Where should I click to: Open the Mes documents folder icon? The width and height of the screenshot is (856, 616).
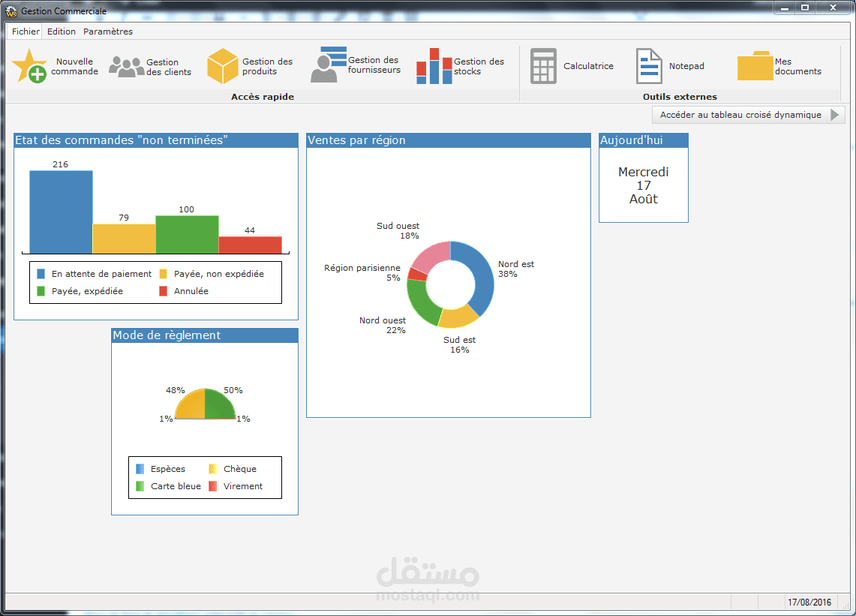pos(755,65)
